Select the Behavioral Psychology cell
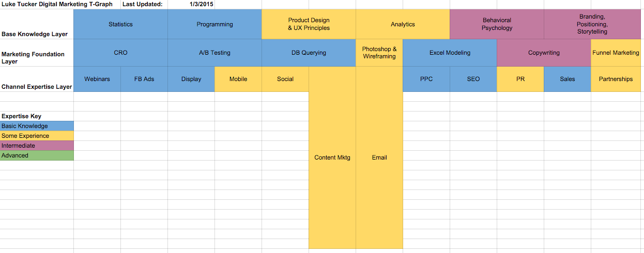This screenshot has height=253, width=644. [x=497, y=24]
